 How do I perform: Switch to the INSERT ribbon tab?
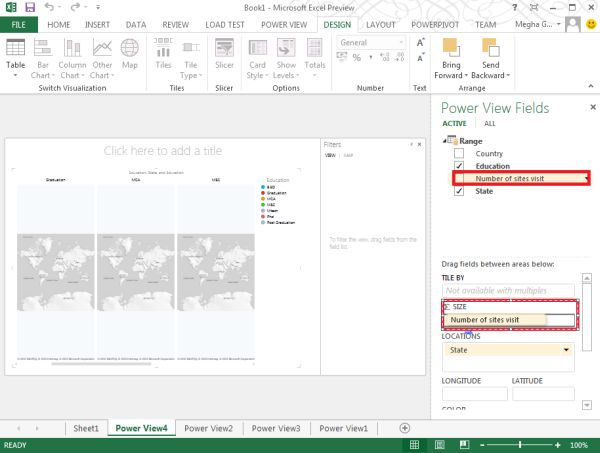[x=97, y=24]
